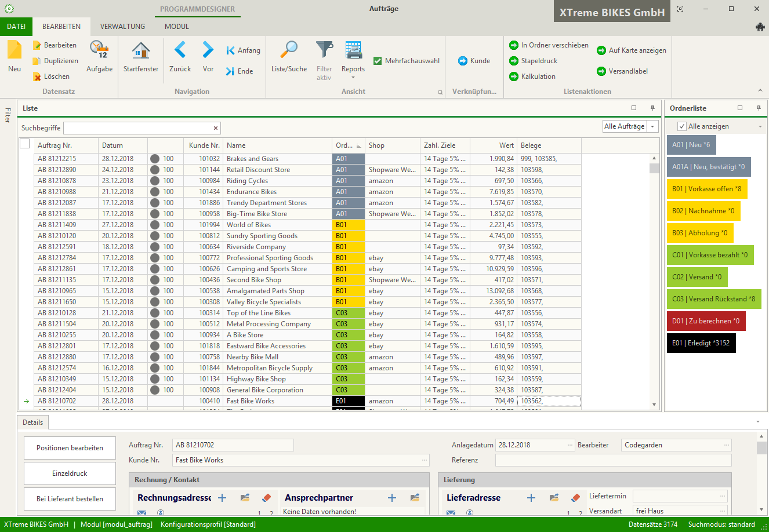Open Kalkulation list action
The image size is (769, 532).
pyautogui.click(x=532, y=76)
